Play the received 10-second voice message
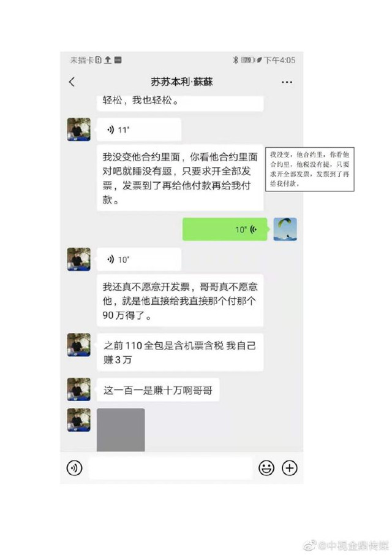 [x=139, y=259]
